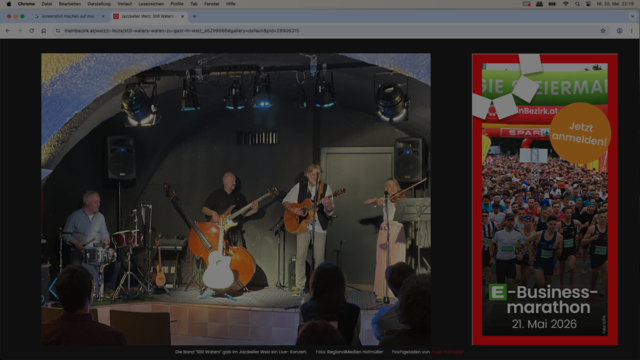Viewport: 640px width, 360px height.
Task: Close the 'screenshot machen auf mac' tab
Action: 103,16
